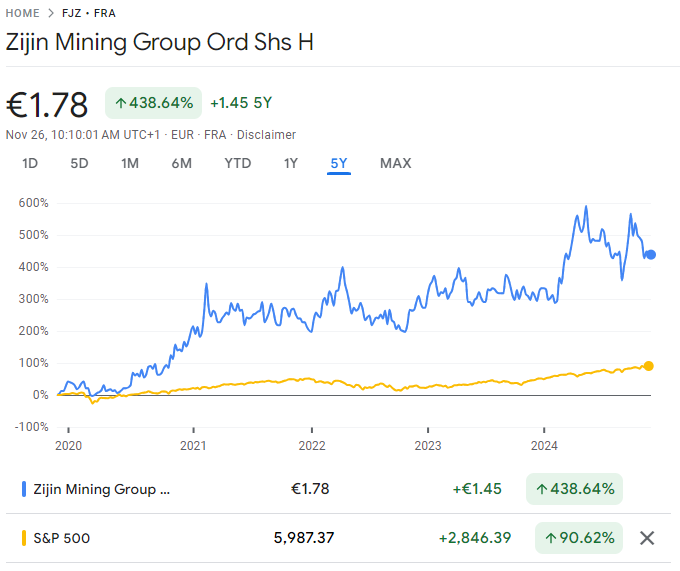Image resolution: width=680 pixels, height=571 pixels.
Task: Switch chart range to 5D
Action: coord(79,163)
